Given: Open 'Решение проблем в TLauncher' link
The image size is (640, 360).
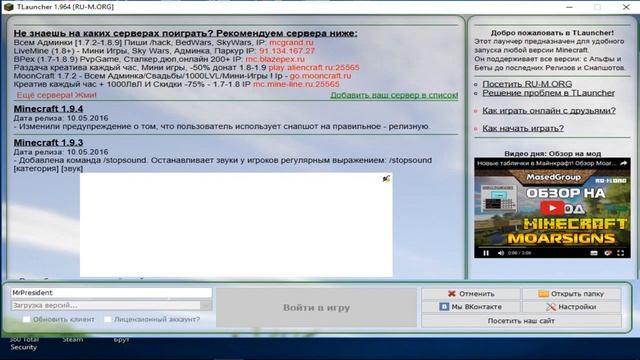Looking at the screenshot, I should point(548,93).
